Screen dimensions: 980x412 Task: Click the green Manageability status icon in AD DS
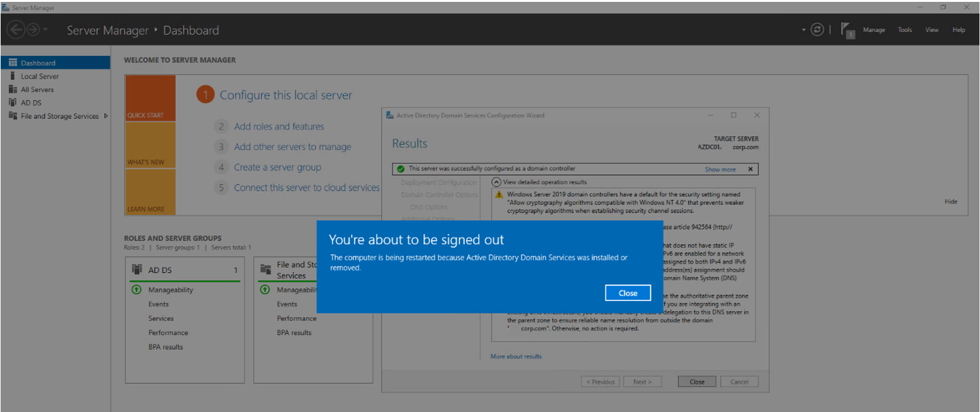coord(136,290)
